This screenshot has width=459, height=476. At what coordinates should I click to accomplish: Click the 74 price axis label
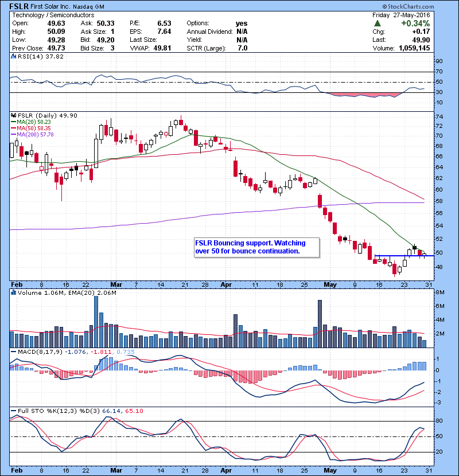coord(439,117)
